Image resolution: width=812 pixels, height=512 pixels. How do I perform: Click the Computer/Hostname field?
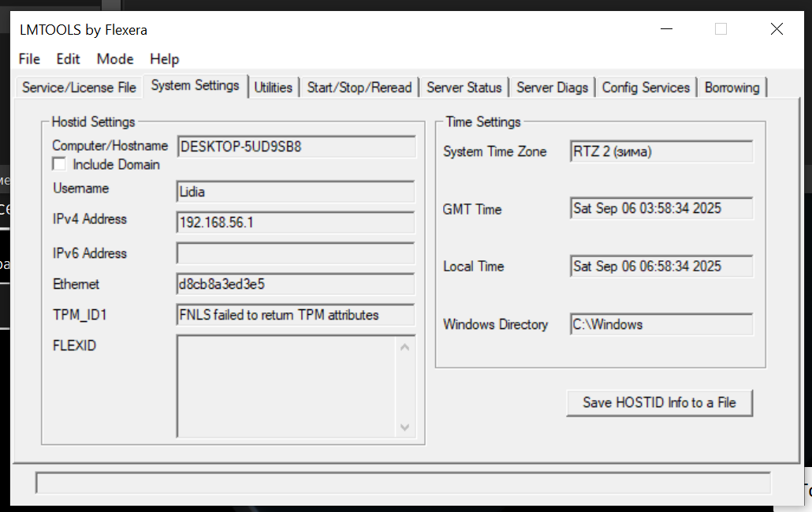(x=296, y=147)
